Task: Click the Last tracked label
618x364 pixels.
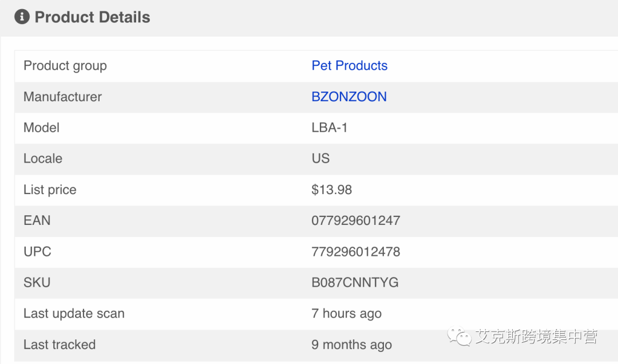Action: pos(60,345)
